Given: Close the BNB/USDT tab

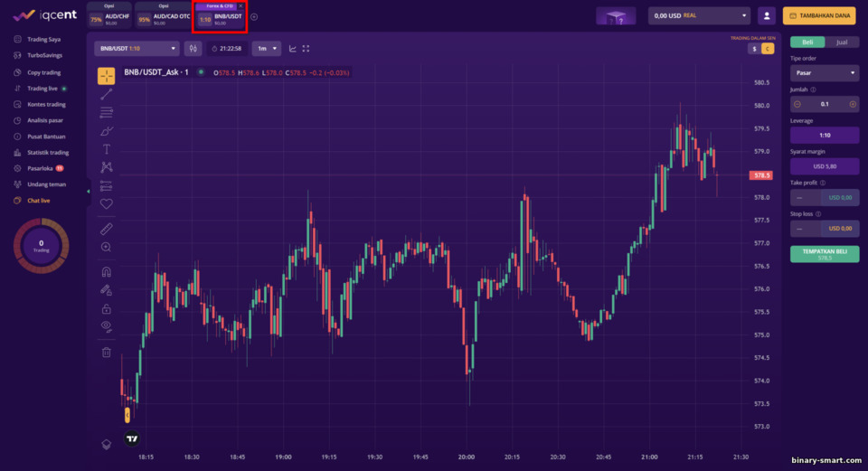Looking at the screenshot, I should click(241, 6).
